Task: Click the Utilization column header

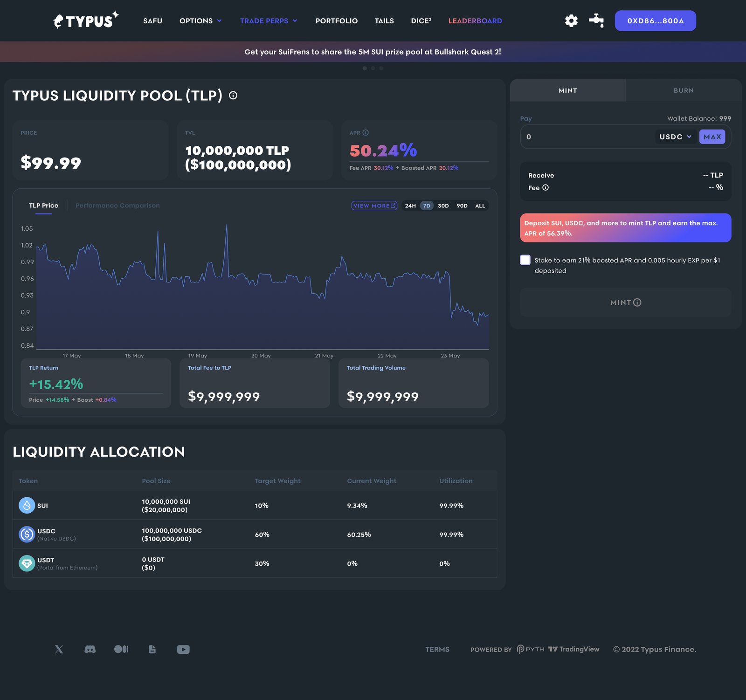Action: 456,480
